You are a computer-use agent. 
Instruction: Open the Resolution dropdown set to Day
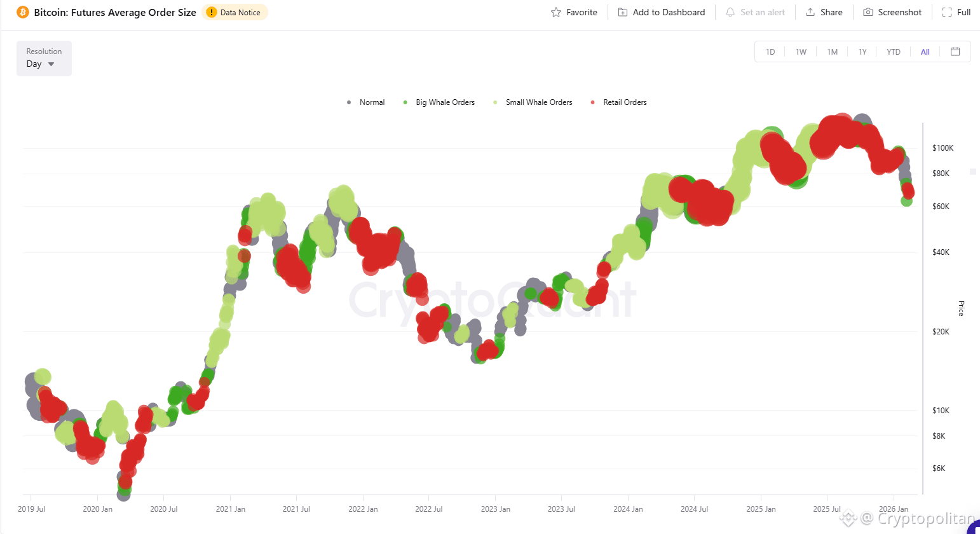44,58
